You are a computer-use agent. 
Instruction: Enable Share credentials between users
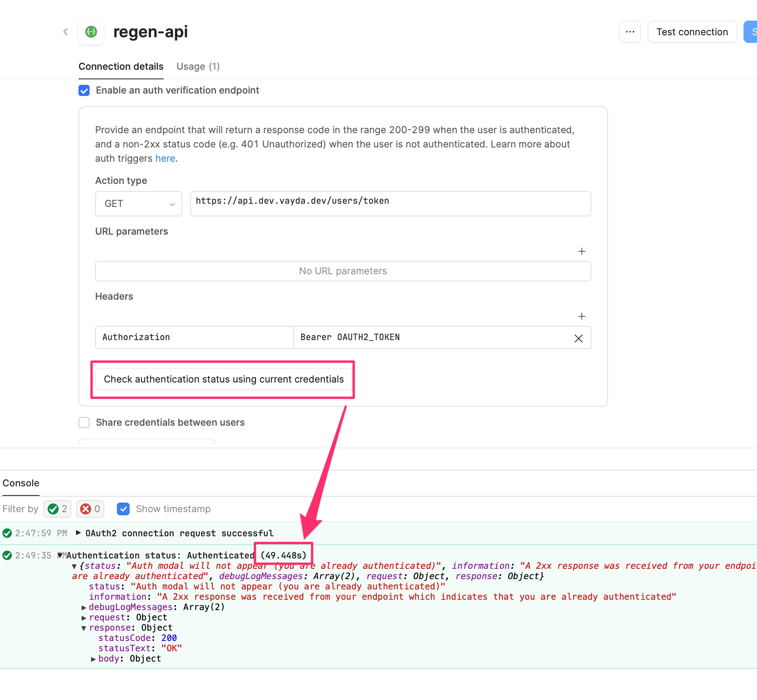click(x=84, y=423)
